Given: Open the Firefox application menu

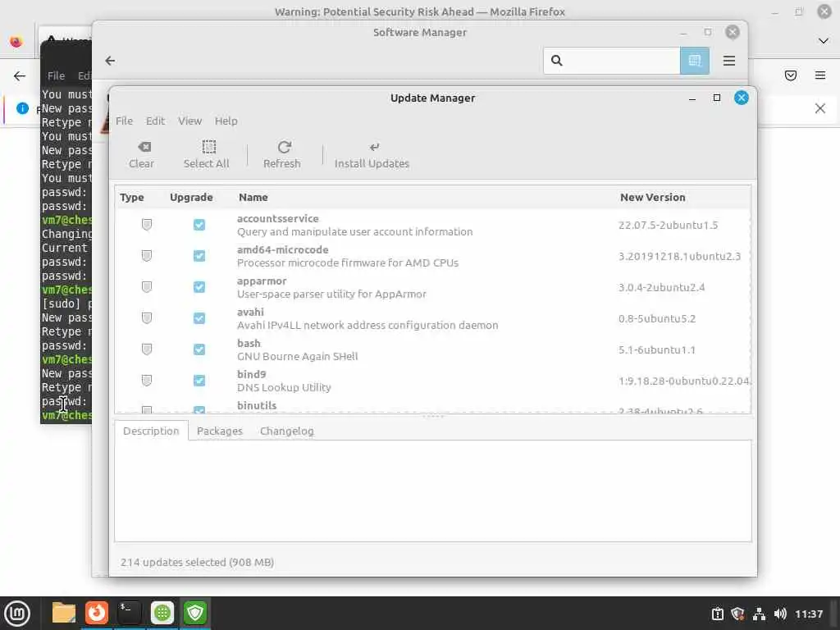Looking at the screenshot, I should point(820,75).
